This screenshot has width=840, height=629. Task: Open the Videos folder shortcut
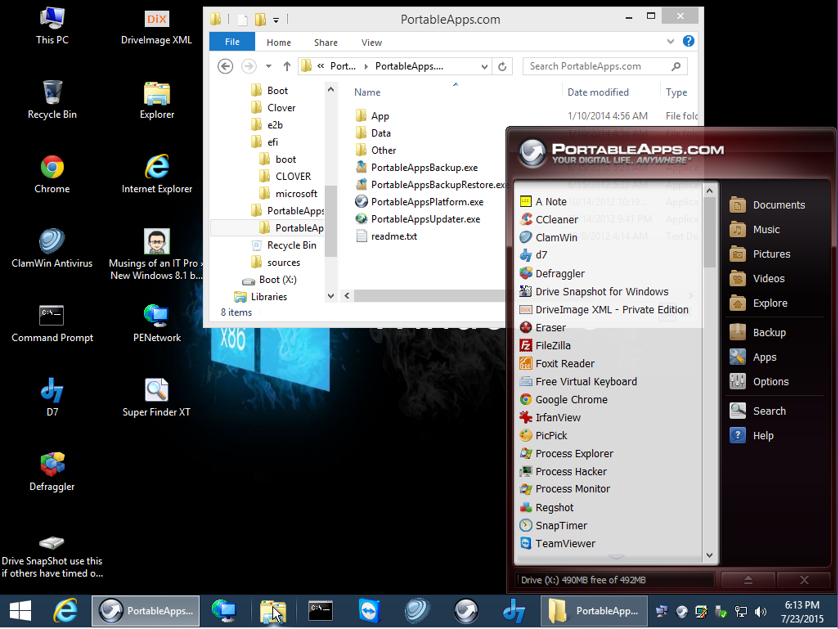coord(757,279)
